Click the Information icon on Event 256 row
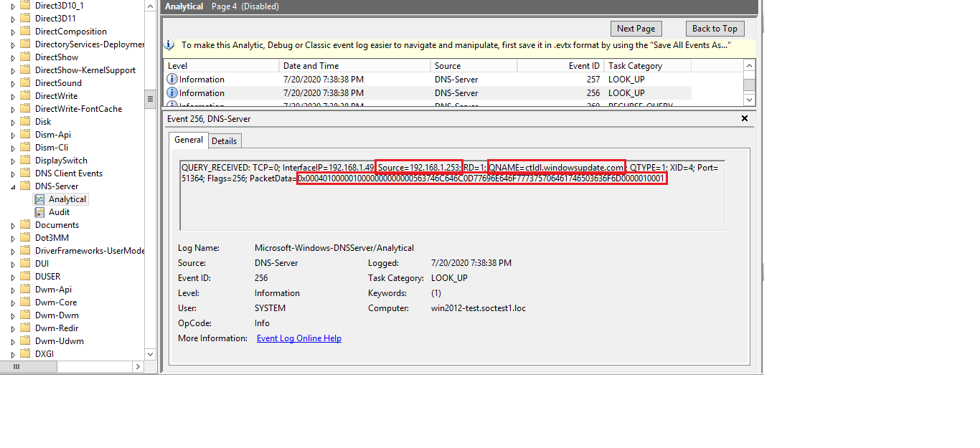Screen dimensions: 980x448 [x=169, y=92]
